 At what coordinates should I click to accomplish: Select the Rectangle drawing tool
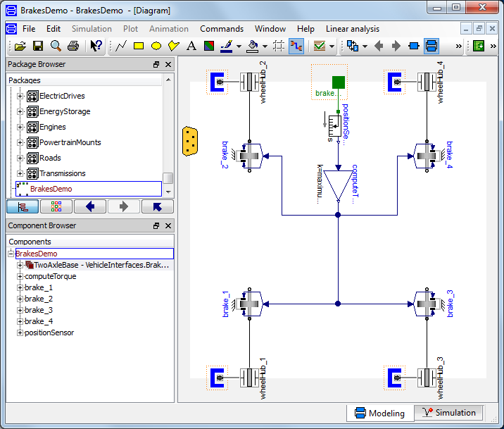(139, 46)
